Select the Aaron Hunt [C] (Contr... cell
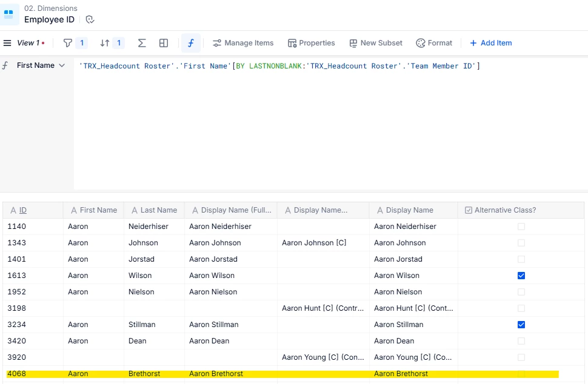This screenshot has width=588, height=384. tap(323, 308)
